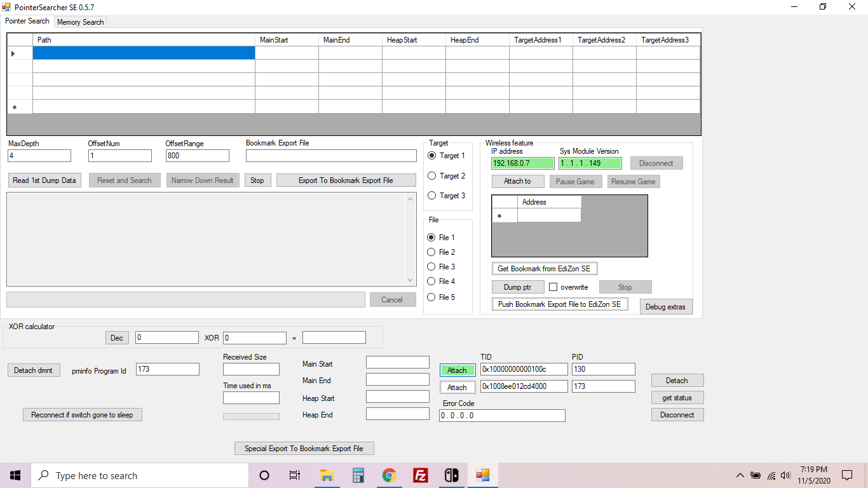868x488 pixels.
Task: Click the Dec button in XOR calculator
Action: 117,338
